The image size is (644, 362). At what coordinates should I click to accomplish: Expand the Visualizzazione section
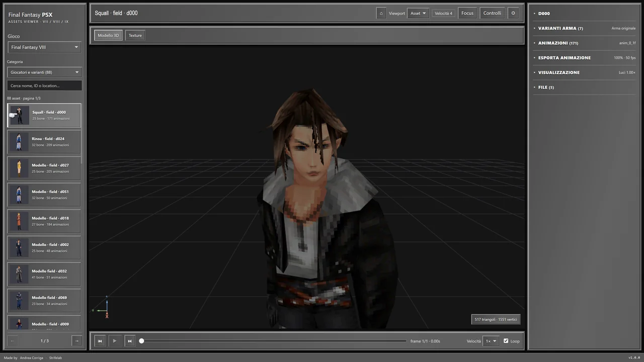[585, 72]
